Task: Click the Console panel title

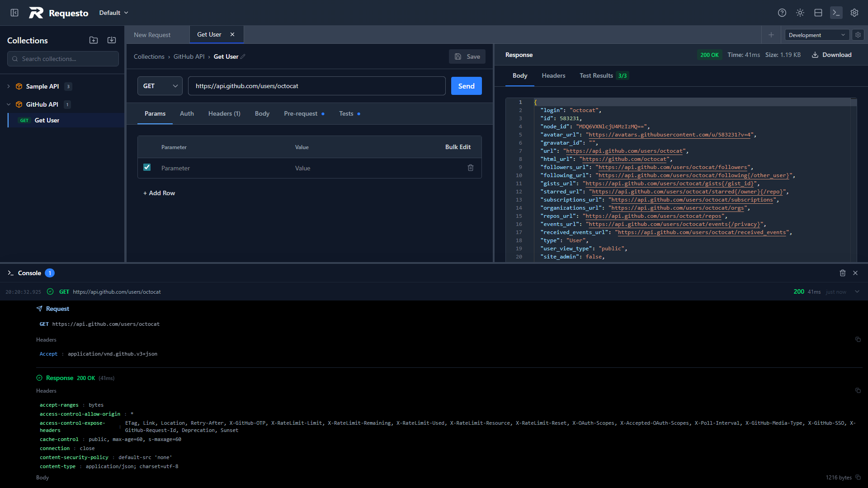Action: tap(29, 273)
